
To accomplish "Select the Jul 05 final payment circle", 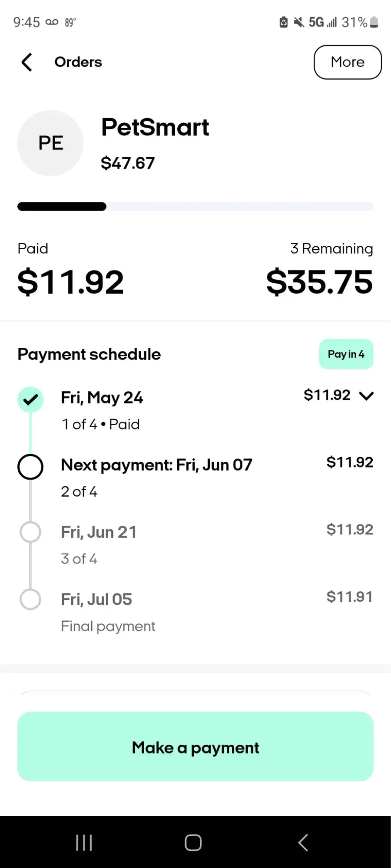I will 30,599.
